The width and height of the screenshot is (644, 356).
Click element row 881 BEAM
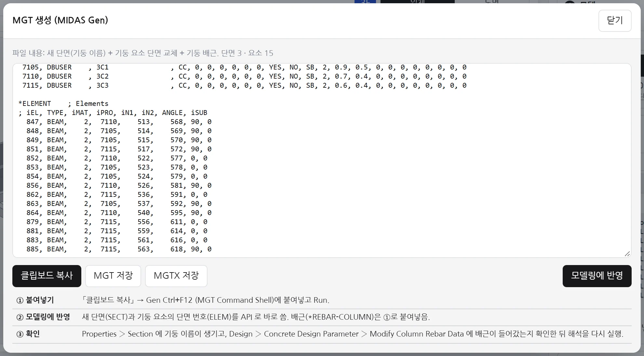click(x=117, y=231)
